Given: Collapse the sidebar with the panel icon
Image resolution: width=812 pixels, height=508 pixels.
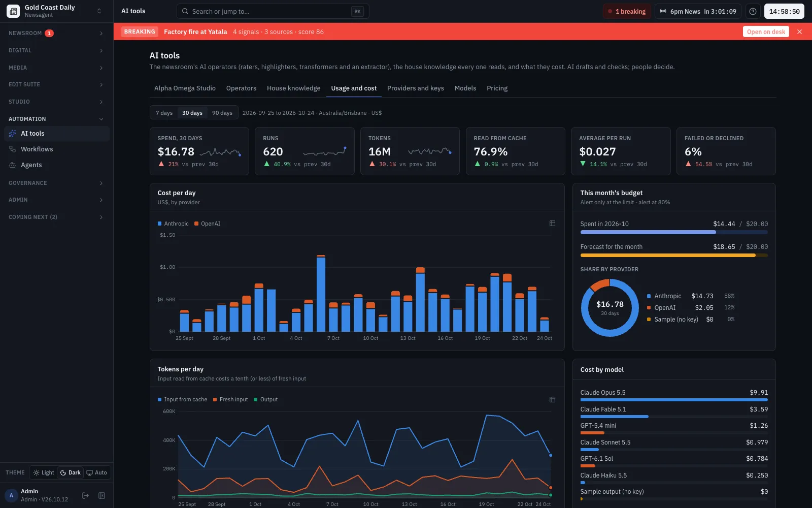Looking at the screenshot, I should coord(101,495).
